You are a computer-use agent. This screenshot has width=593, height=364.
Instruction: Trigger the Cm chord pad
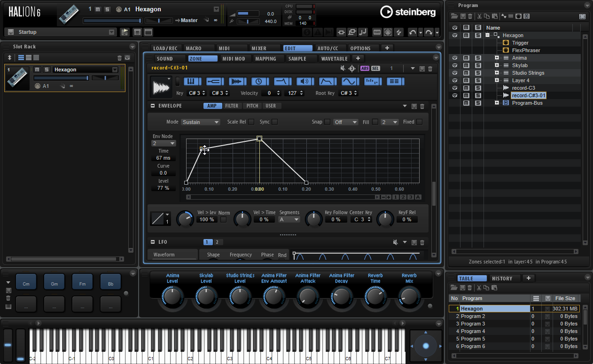coord(26,282)
